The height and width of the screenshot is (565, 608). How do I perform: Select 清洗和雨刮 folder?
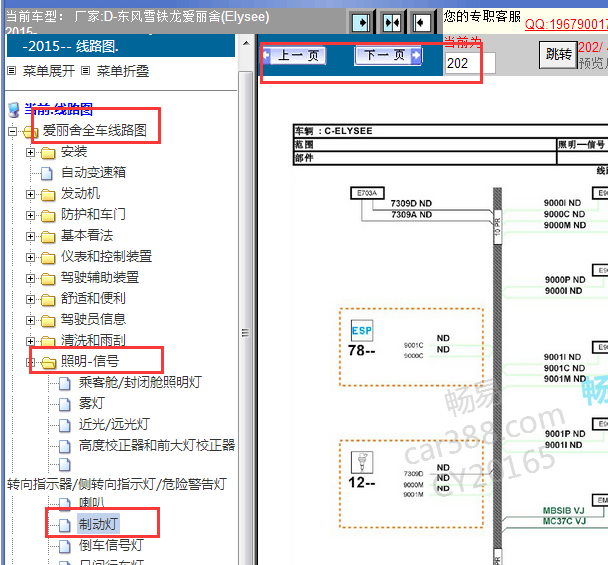pyautogui.click(x=93, y=340)
